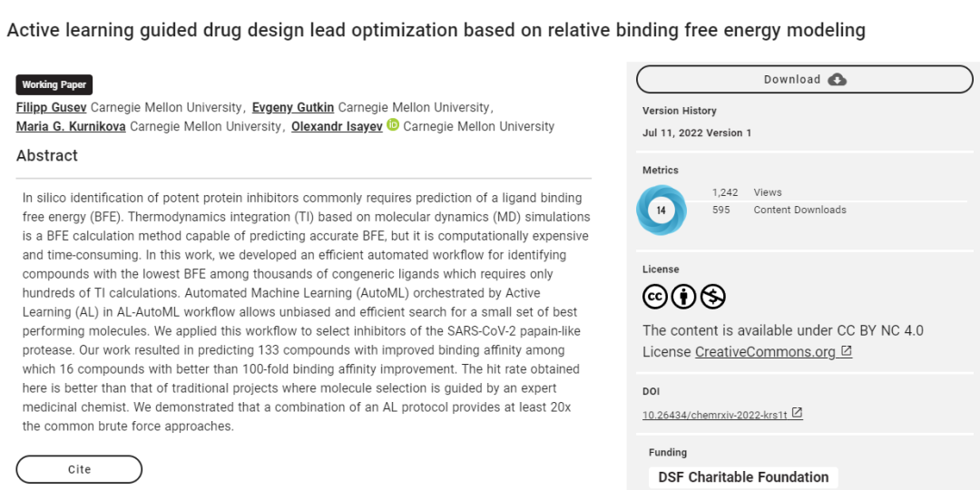Click the DSF Charitable Foundation funding entry
The image size is (980, 490).
click(x=743, y=477)
